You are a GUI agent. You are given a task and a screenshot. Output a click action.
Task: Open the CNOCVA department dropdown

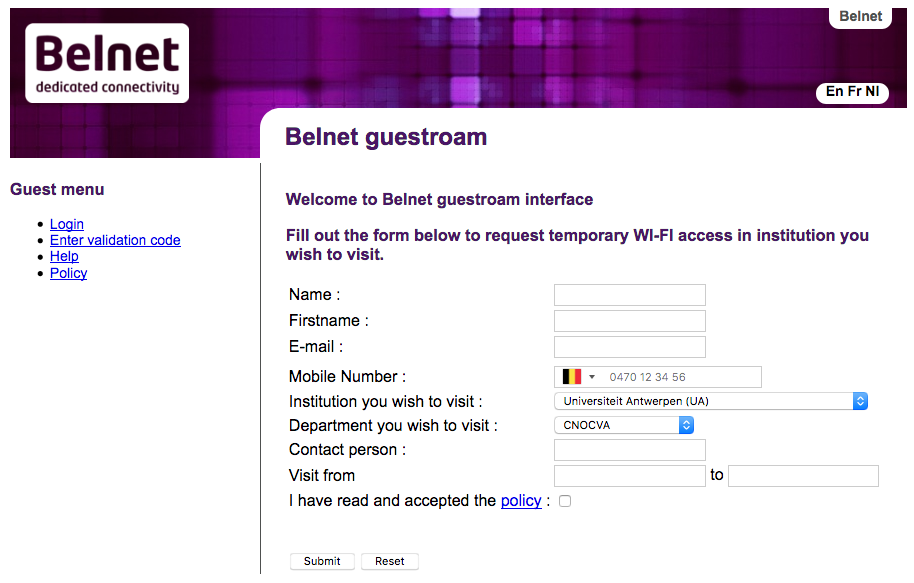pos(624,425)
